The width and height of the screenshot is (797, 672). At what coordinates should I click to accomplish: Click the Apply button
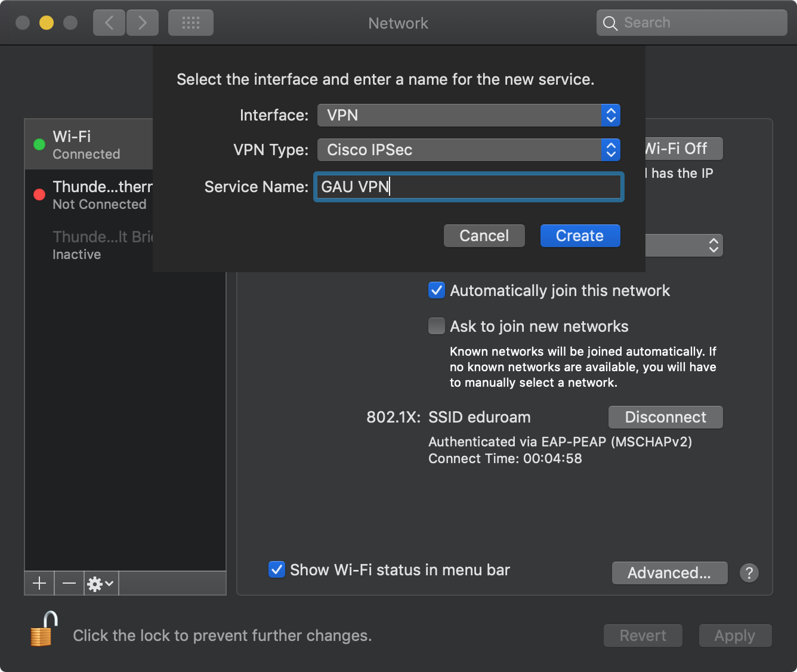[x=735, y=636]
